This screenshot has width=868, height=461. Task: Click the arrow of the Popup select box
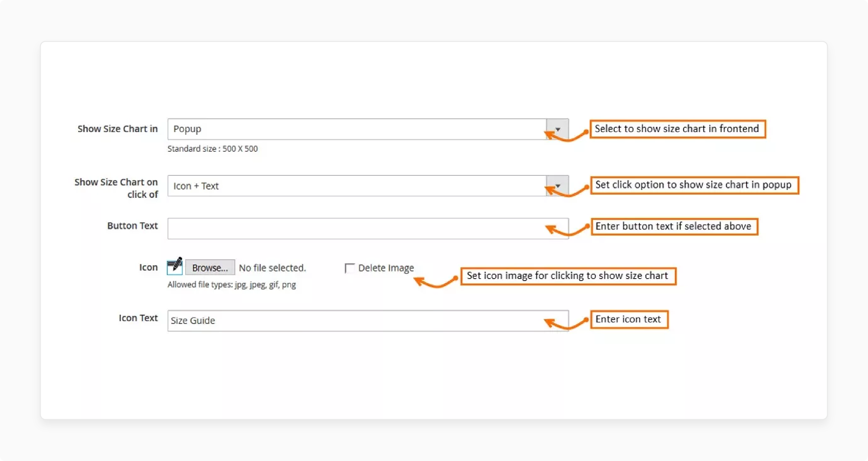pyautogui.click(x=558, y=129)
